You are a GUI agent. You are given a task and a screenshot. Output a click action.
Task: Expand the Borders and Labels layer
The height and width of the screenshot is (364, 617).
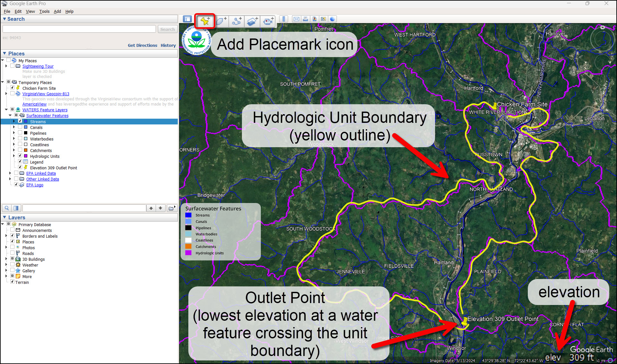(6, 236)
